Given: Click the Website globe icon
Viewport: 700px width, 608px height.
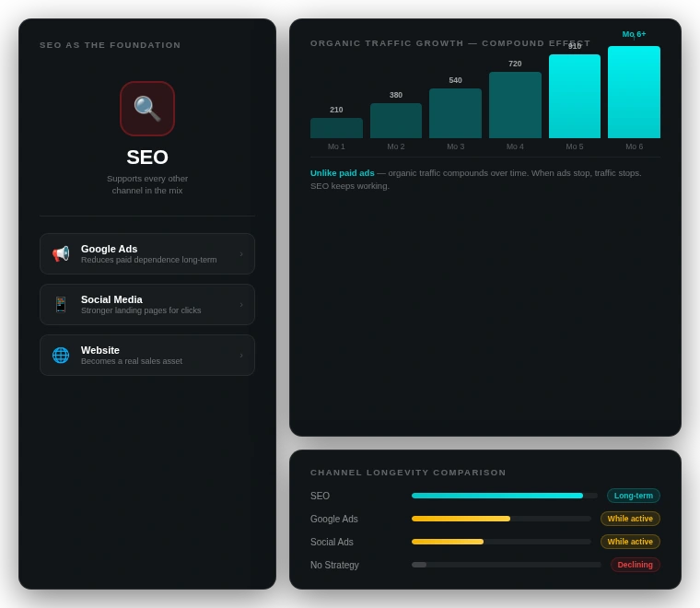Looking at the screenshot, I should tap(61, 355).
